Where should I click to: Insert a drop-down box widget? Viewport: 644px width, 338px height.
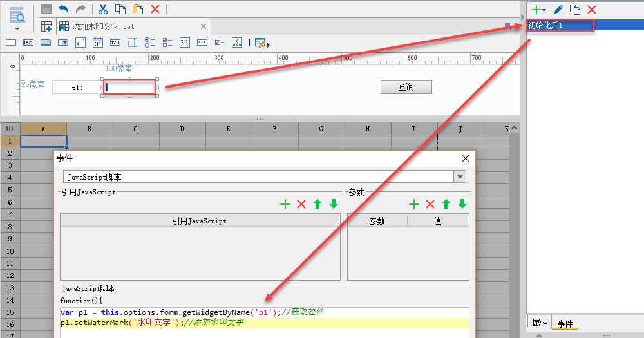63,42
